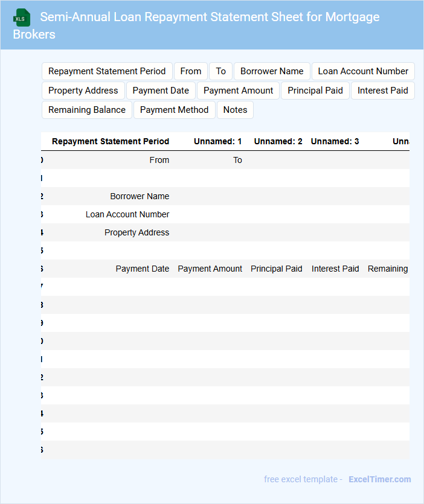Screen dimensions: 424x504
Task: Select the Repayment Statement Period tag
Action: click(x=107, y=71)
